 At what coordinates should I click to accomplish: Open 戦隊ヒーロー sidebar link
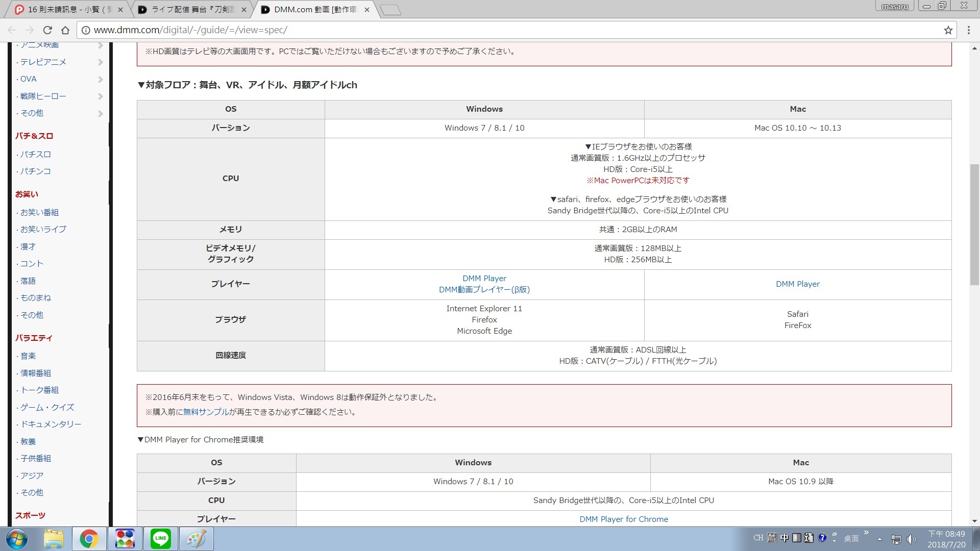[43, 96]
